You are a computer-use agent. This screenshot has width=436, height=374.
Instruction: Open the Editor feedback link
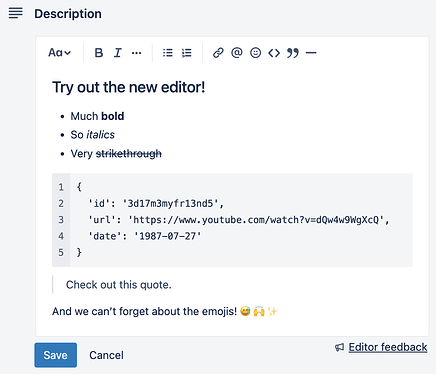(x=388, y=347)
